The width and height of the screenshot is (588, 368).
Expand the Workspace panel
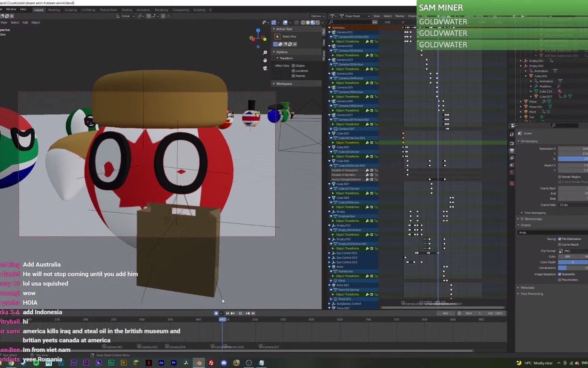[x=274, y=83]
